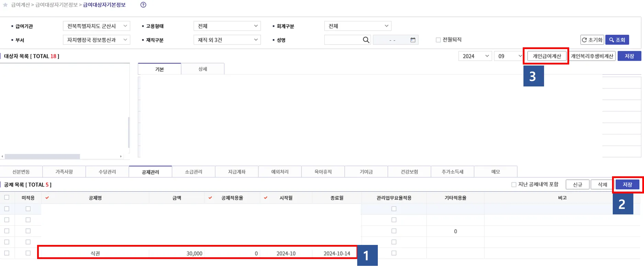This screenshot has width=644, height=271.
Task: Go to the 수당관리 tab
Action: click(107, 172)
